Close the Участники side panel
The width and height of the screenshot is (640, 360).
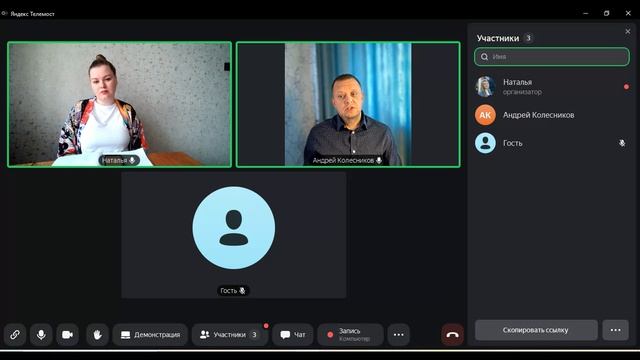tap(628, 31)
